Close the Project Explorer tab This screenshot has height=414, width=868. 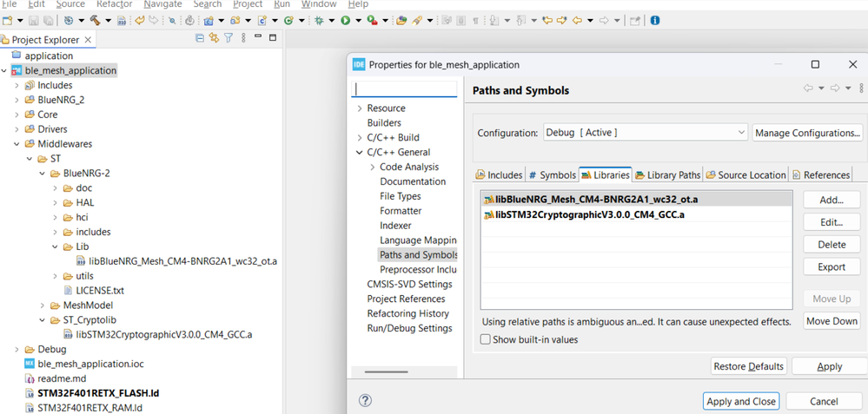[x=88, y=40]
